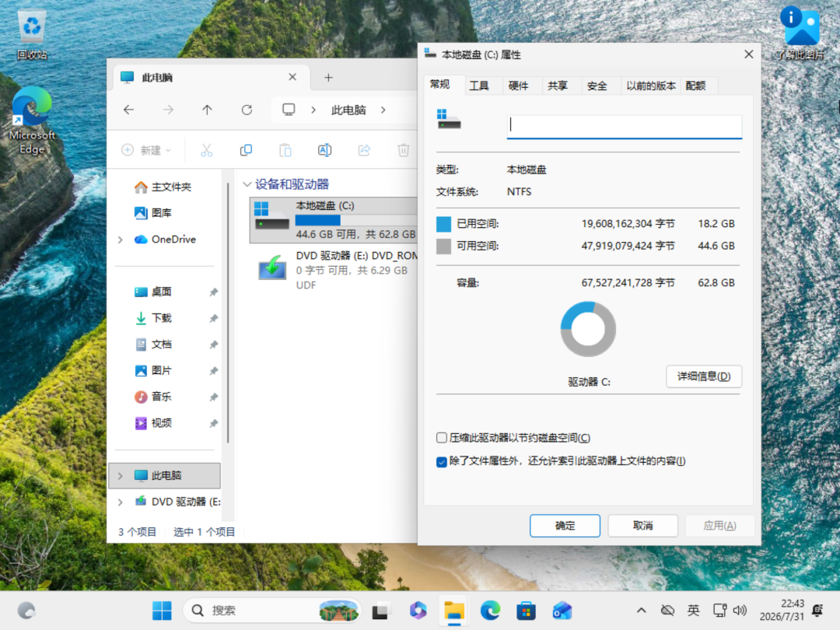The image size is (840, 630).
Task: Click the gray free space swatch
Action: tap(443, 247)
